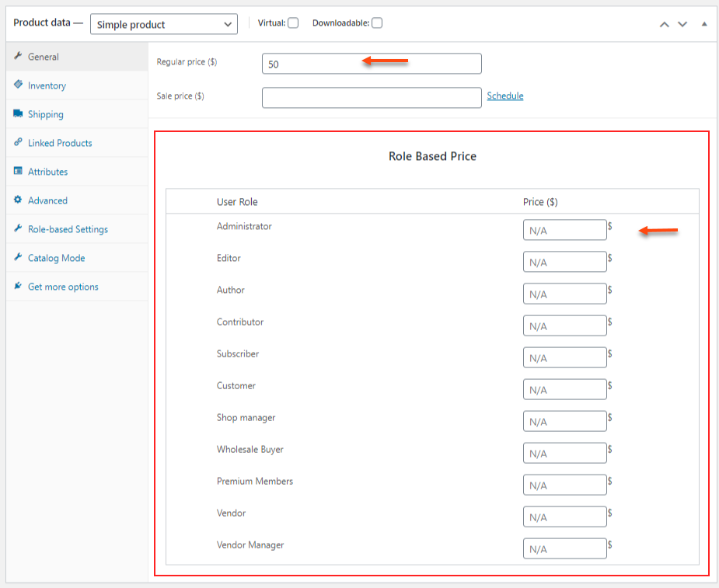Open the Shipping tab
Screen dimensions: 719x588
click(x=77, y=114)
